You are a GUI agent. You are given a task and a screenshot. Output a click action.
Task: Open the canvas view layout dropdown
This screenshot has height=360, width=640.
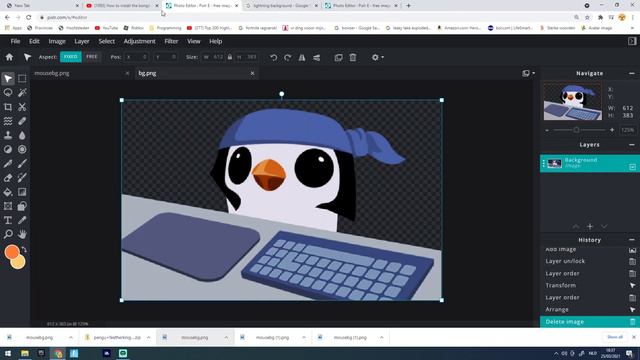[x=529, y=73]
